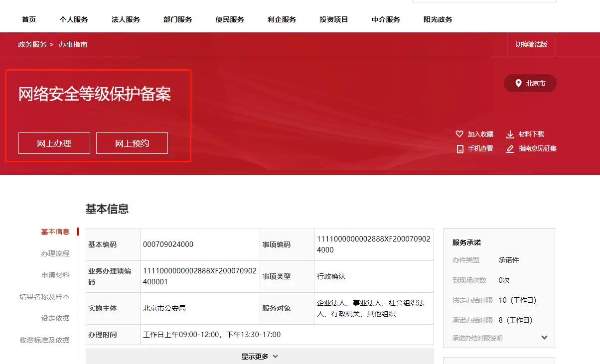Open the 政务服务 breadcrumb link
600x364 pixels.
(x=32, y=44)
